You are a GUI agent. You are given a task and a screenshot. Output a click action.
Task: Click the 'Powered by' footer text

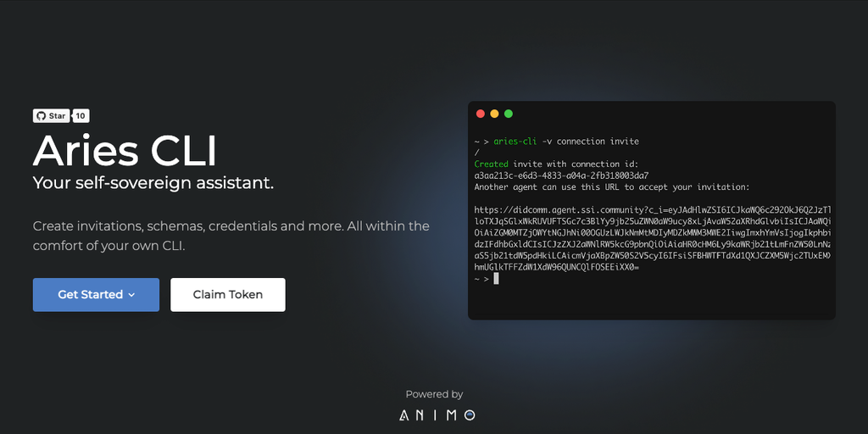[x=434, y=395]
